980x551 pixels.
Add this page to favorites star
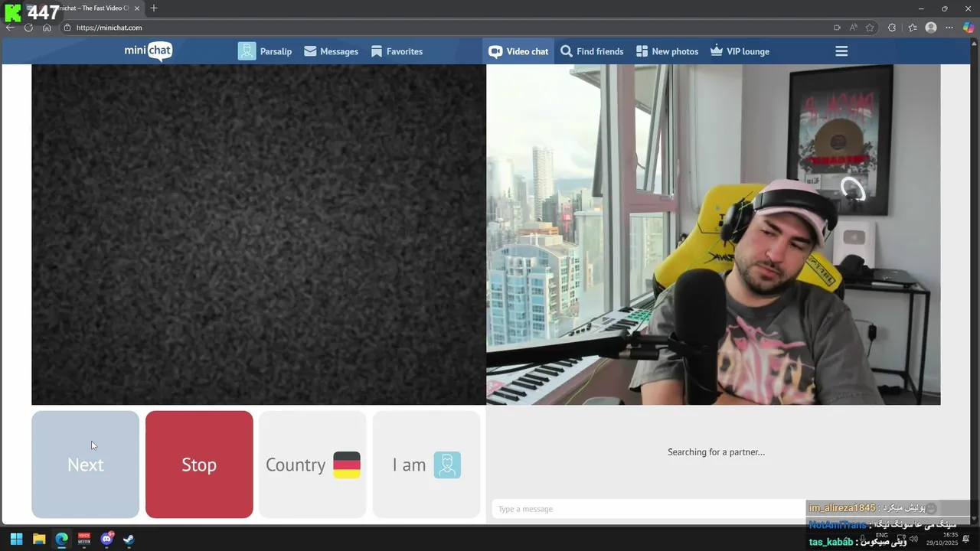[870, 28]
